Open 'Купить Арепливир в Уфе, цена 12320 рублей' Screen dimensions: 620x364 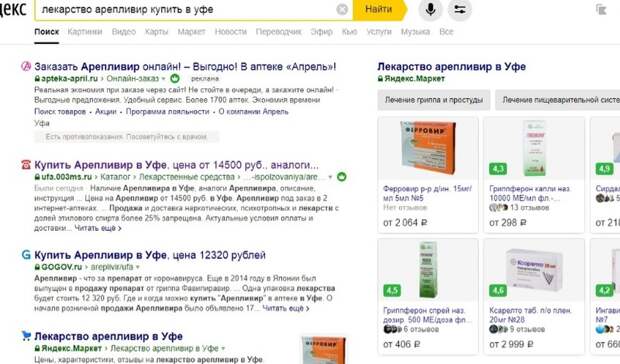pos(150,255)
